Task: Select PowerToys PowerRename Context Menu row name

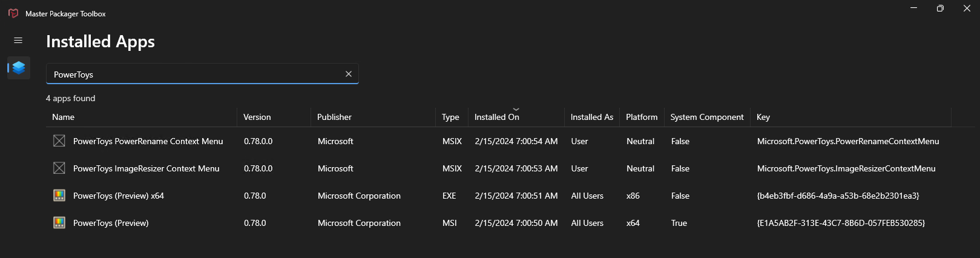Action: pyautogui.click(x=148, y=141)
